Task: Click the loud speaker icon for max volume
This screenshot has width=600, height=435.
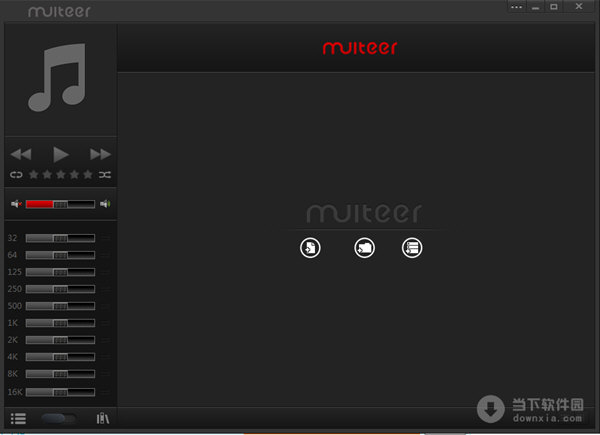Action: (x=105, y=204)
